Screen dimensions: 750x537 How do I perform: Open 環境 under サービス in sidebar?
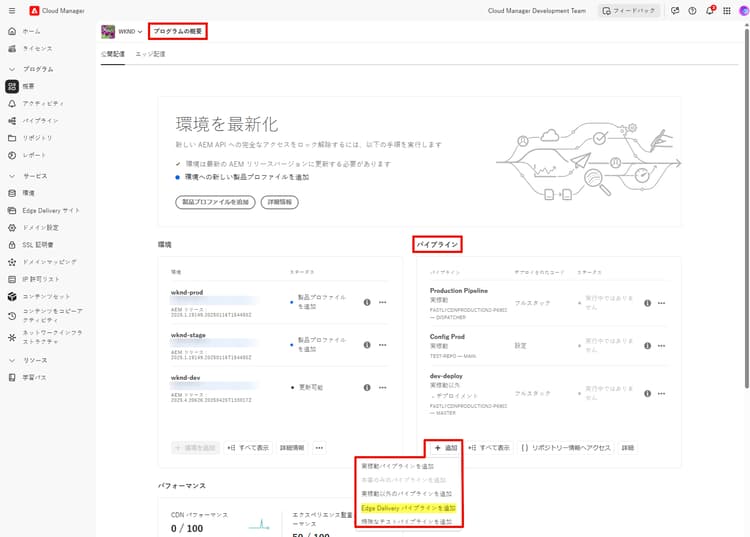(x=28, y=193)
